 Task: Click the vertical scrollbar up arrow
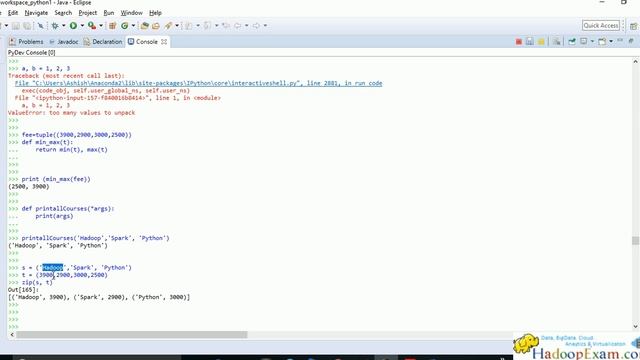pos(635,61)
